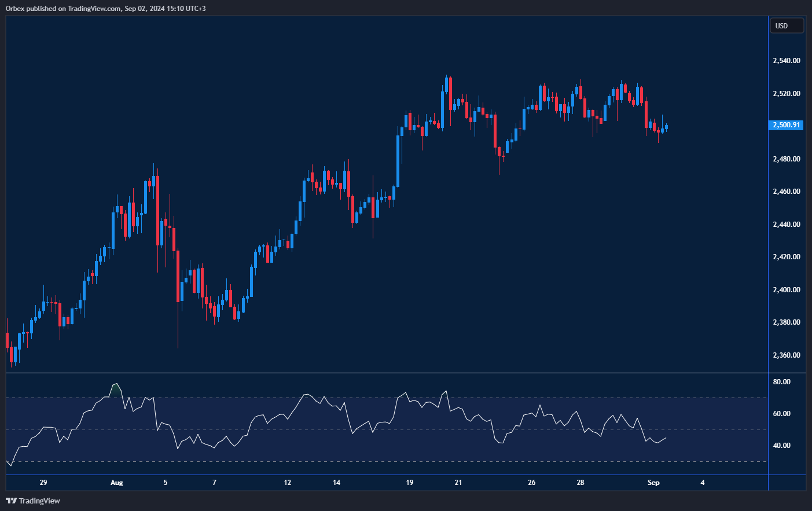This screenshot has width=812, height=511.
Task: Click the white separator between price and RSI panes
Action: [x=387, y=373]
